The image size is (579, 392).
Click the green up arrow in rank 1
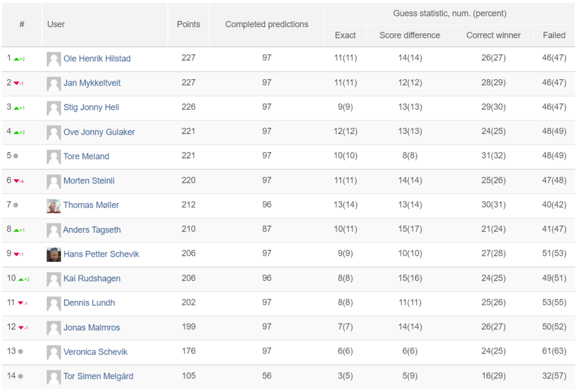16,59
